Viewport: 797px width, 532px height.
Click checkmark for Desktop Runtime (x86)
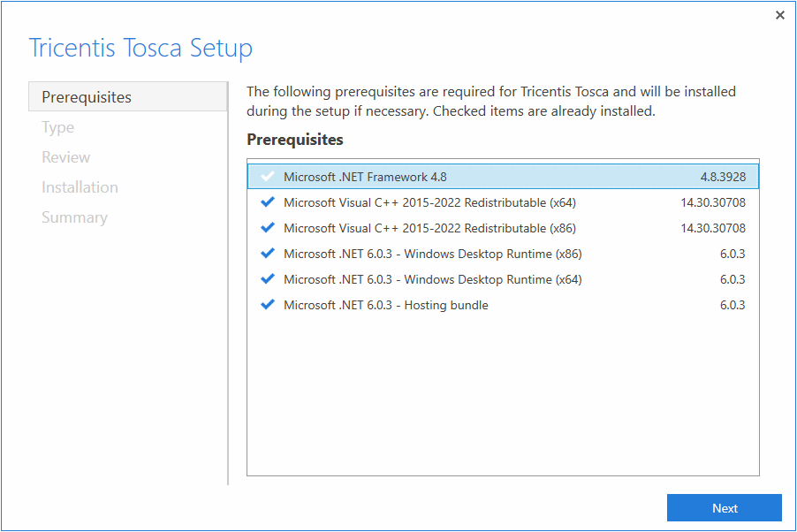[268, 254]
